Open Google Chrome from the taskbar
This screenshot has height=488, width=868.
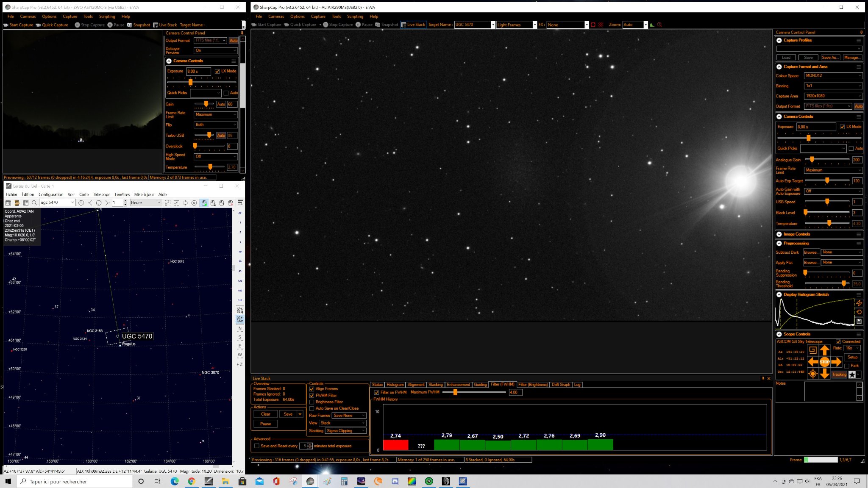pos(192,481)
